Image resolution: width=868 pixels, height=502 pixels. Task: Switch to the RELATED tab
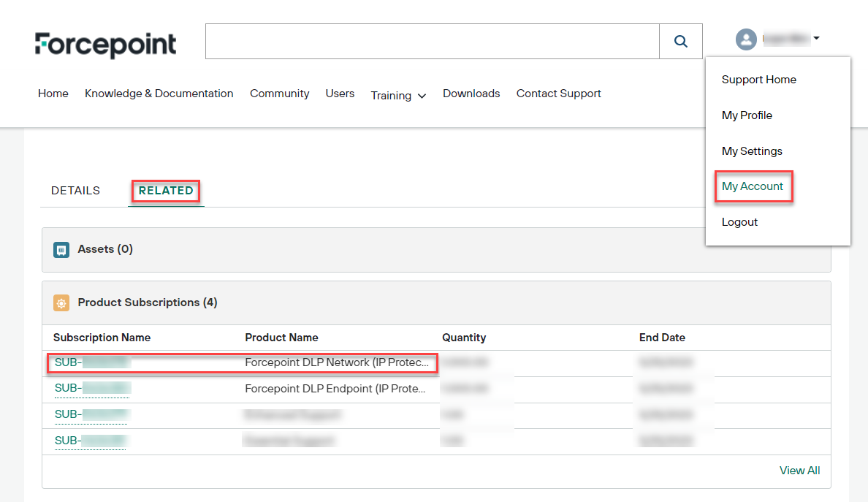165,191
